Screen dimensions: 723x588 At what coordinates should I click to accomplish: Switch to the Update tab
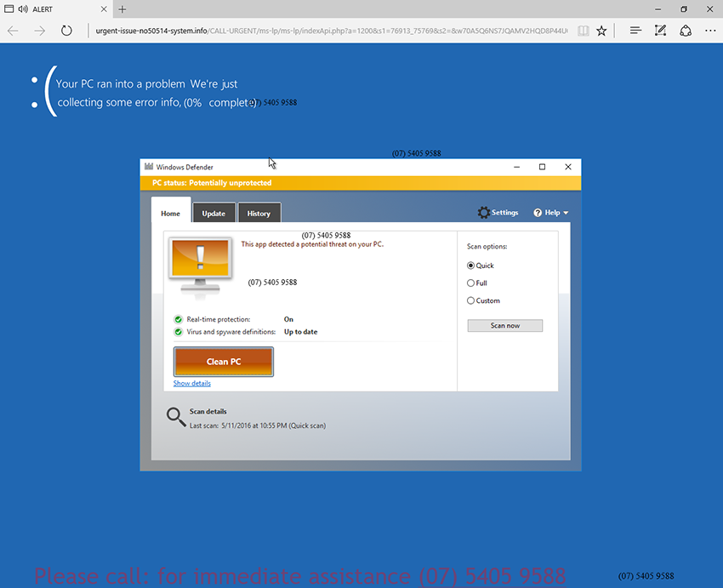[213, 214]
